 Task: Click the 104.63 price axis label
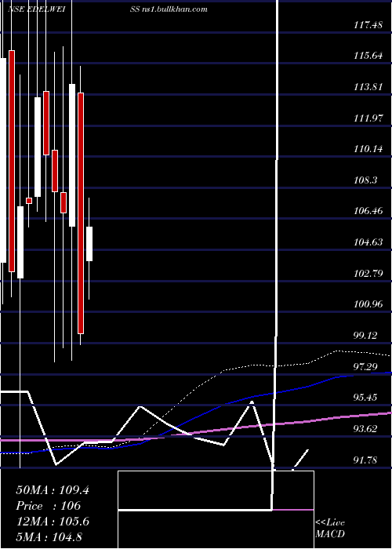tap(368, 242)
